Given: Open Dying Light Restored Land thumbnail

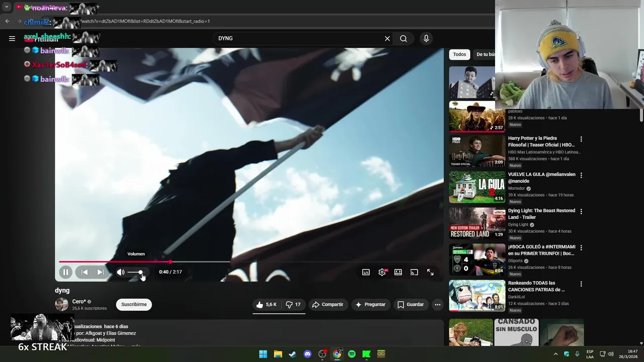Looking at the screenshot, I should tap(477, 223).
